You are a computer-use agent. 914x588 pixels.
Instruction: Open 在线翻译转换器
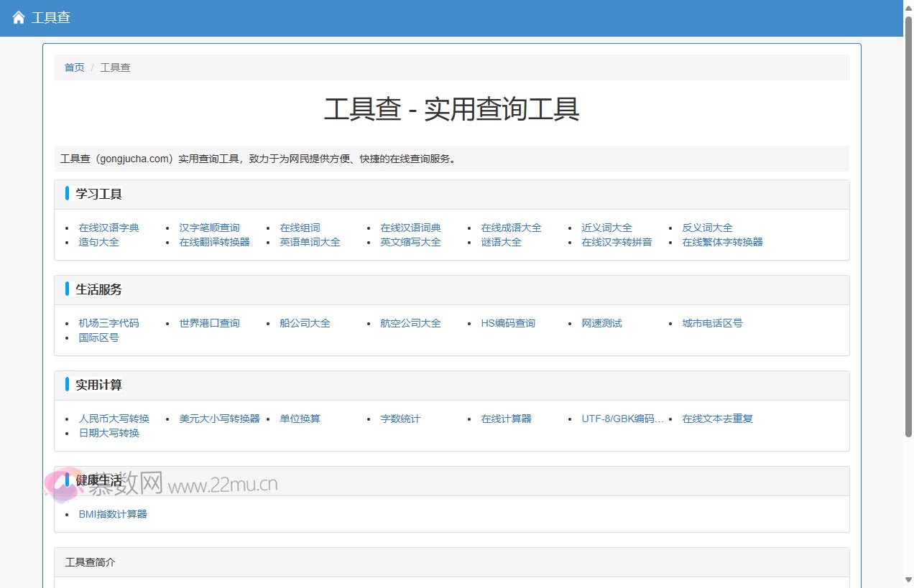(214, 242)
